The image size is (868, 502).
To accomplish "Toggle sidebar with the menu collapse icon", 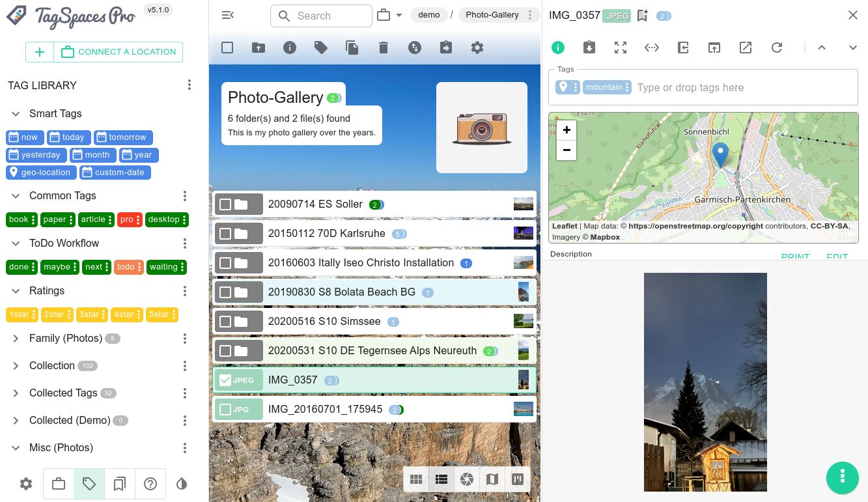I will point(227,15).
